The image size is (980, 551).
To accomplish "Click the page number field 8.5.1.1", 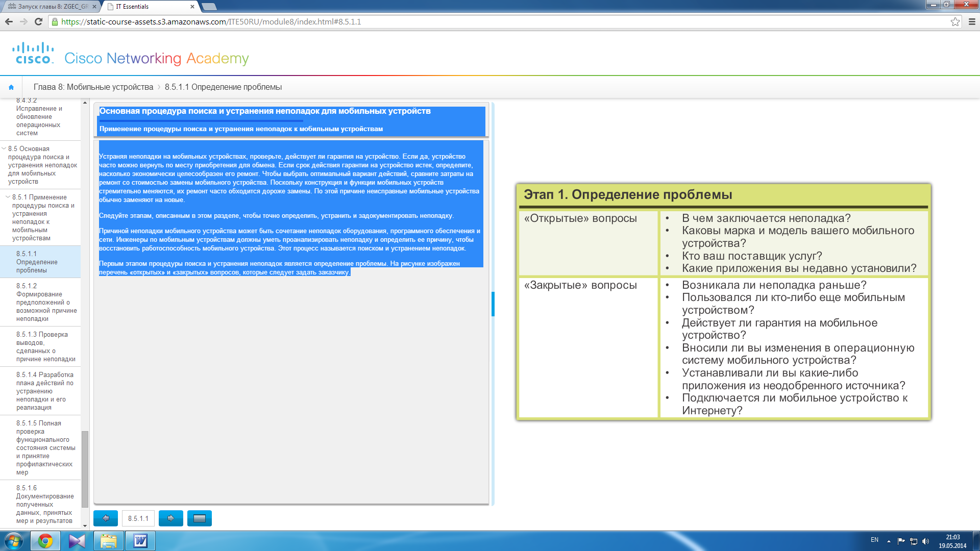I will pos(138,518).
